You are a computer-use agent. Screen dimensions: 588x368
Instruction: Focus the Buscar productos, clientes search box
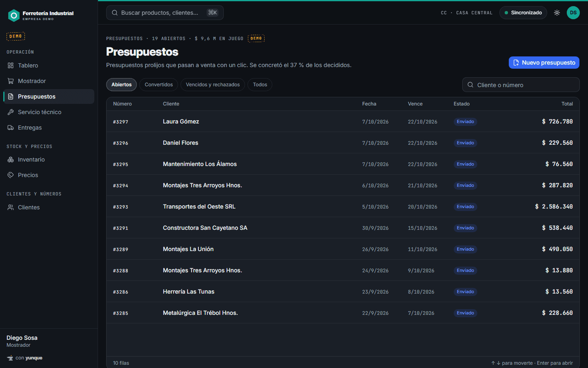pos(165,13)
